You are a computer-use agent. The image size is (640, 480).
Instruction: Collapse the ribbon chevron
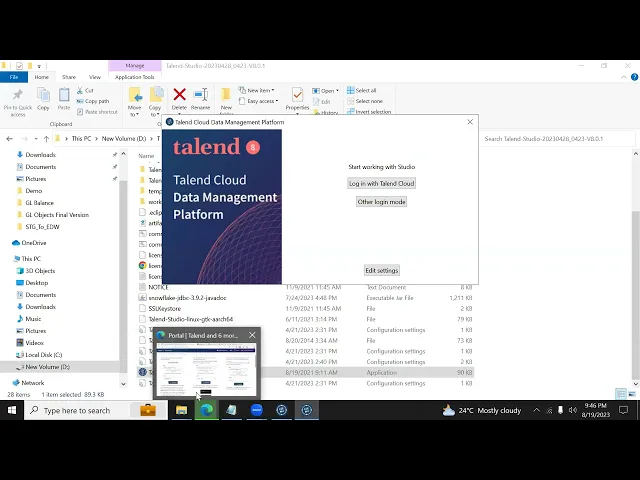pos(624,77)
